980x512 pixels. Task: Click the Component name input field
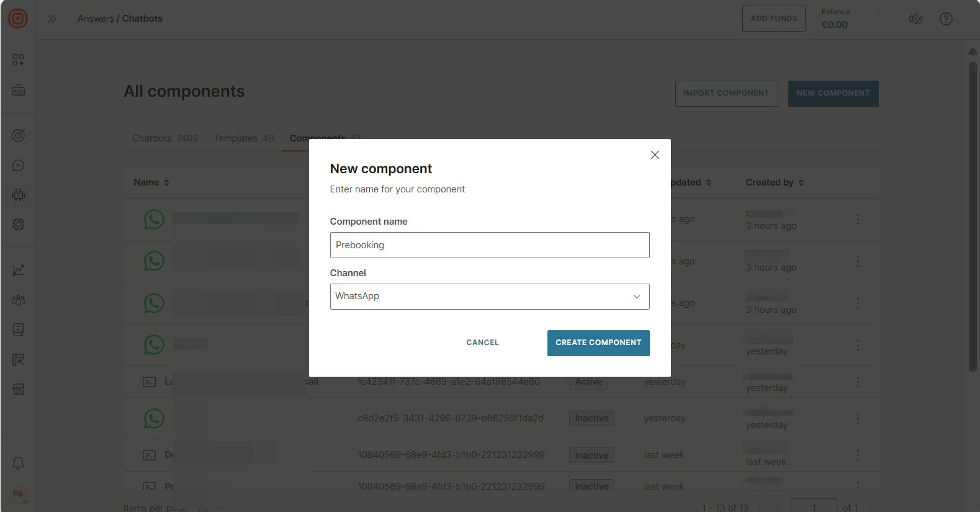490,245
